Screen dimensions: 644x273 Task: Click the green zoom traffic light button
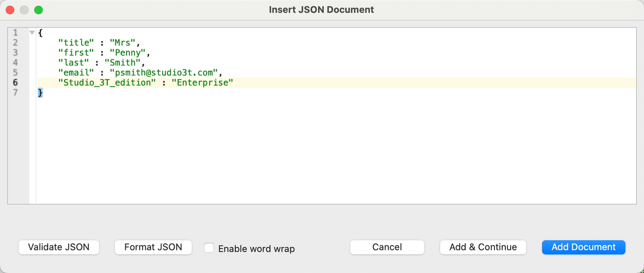pos(38,9)
